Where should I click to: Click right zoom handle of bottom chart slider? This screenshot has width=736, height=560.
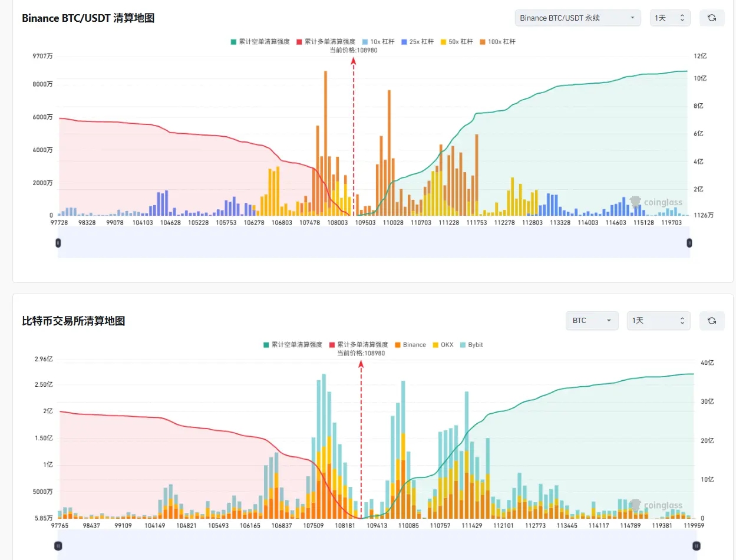696,546
